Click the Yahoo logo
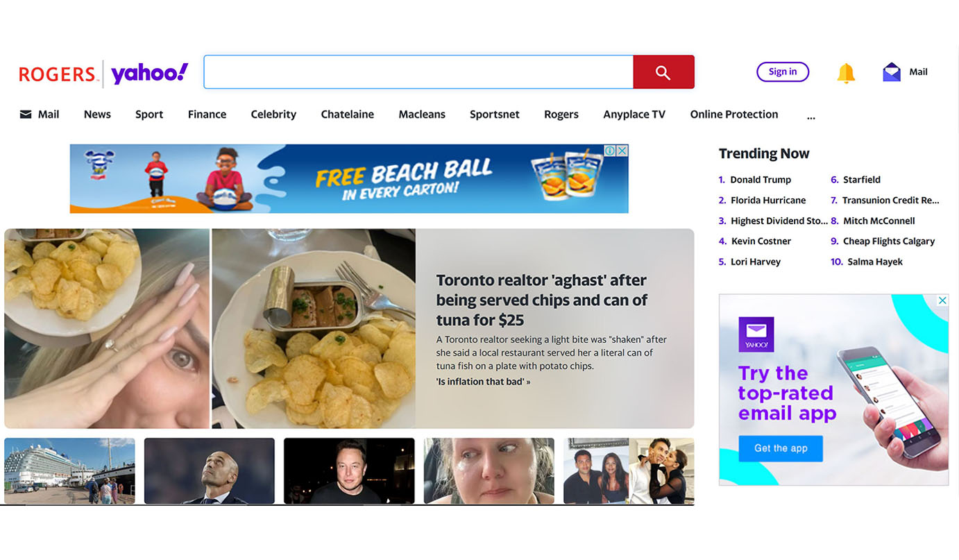Image resolution: width=959 pixels, height=560 pixels. click(149, 73)
